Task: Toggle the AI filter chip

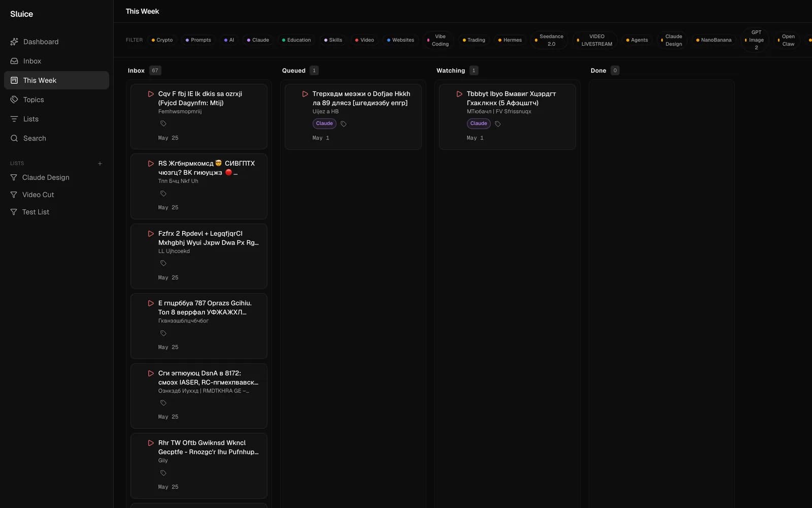Action: (x=229, y=40)
